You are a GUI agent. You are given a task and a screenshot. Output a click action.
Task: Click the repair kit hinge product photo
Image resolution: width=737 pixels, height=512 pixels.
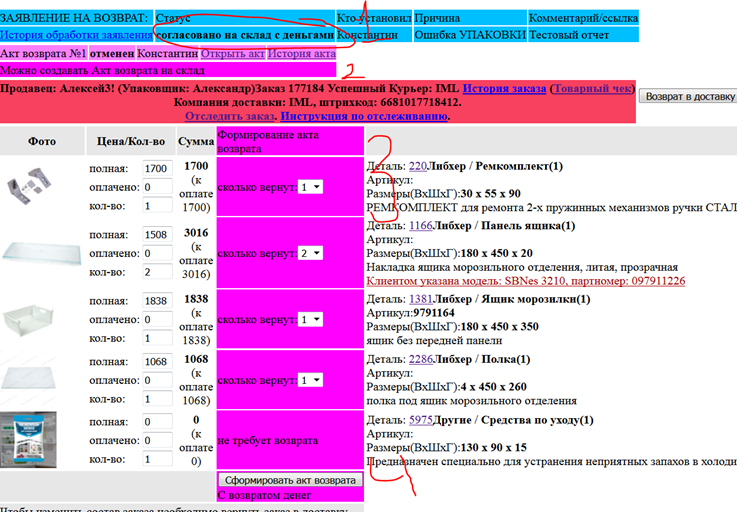42,186
